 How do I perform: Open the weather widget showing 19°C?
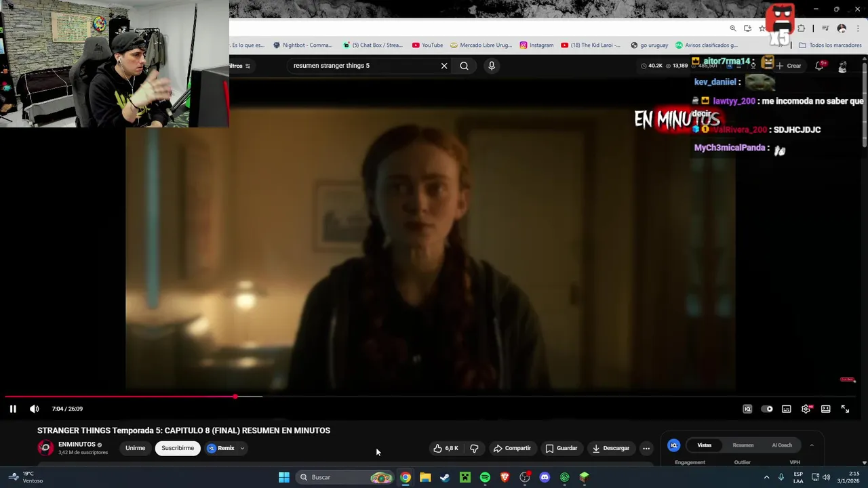pyautogui.click(x=26, y=477)
